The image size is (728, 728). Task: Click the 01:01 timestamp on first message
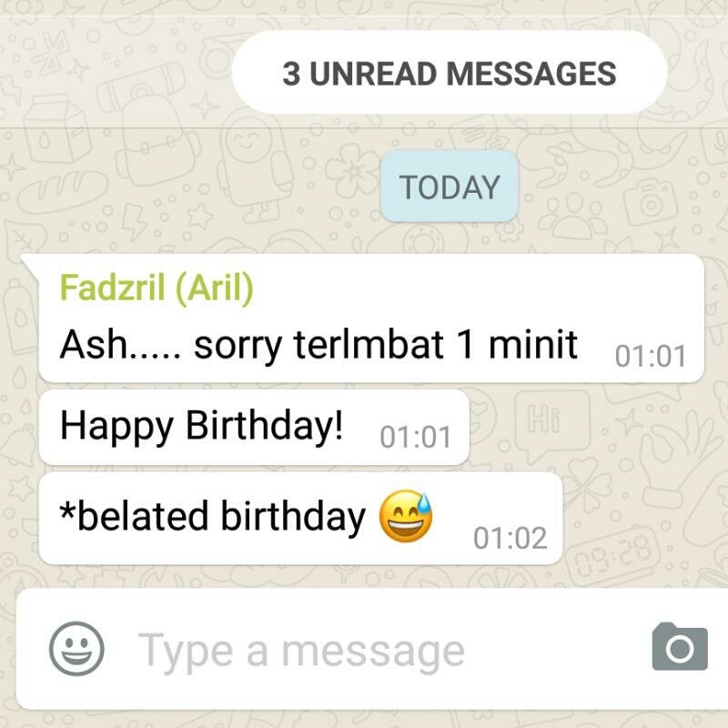pos(650,357)
